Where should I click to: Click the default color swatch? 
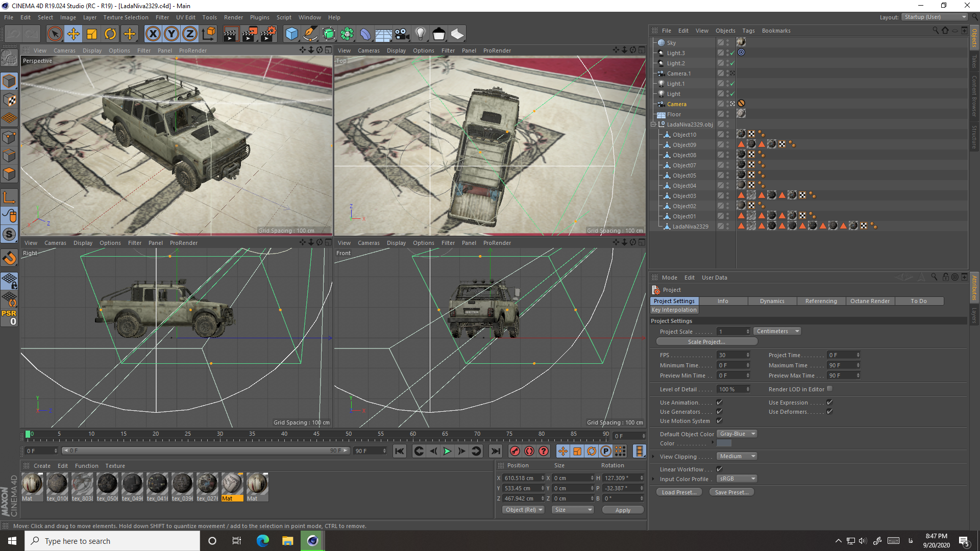click(x=723, y=443)
